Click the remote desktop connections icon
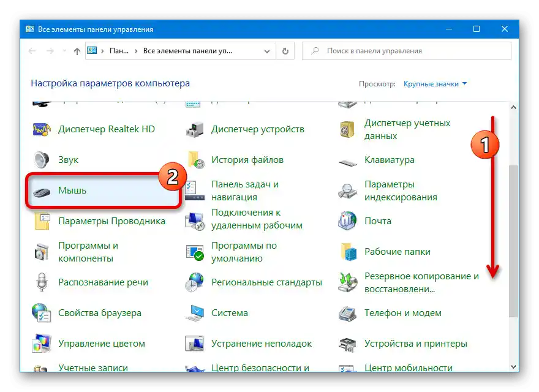Screen dimensions: 539x392 coord(195,222)
